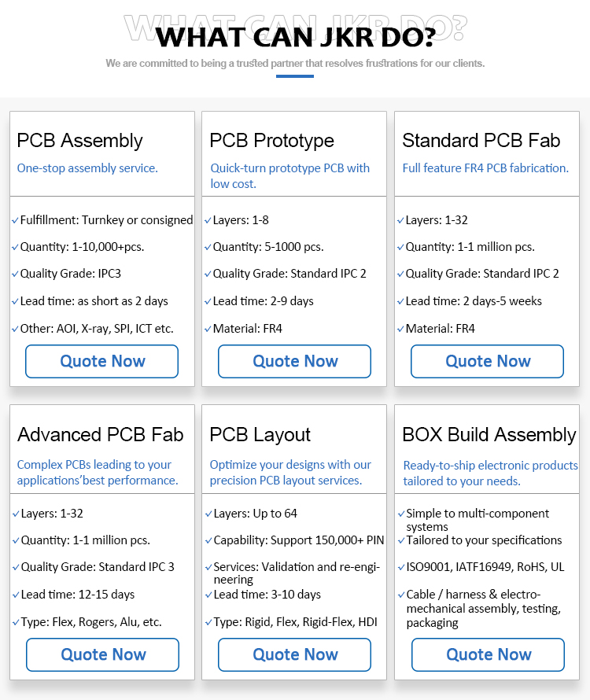This screenshot has height=700, width=590.
Task: Click the checkmark beside ISO9001, IATF16949, RoHS, UL
Action: [401, 567]
